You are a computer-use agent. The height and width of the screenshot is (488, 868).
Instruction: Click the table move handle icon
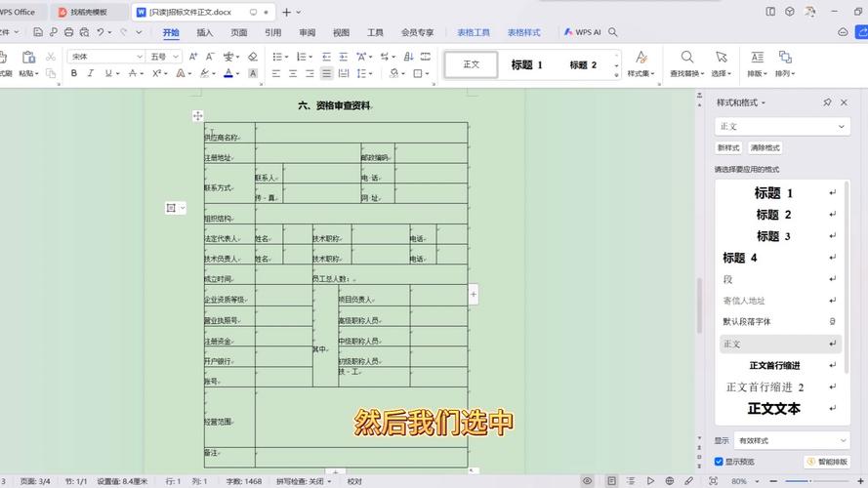point(197,115)
